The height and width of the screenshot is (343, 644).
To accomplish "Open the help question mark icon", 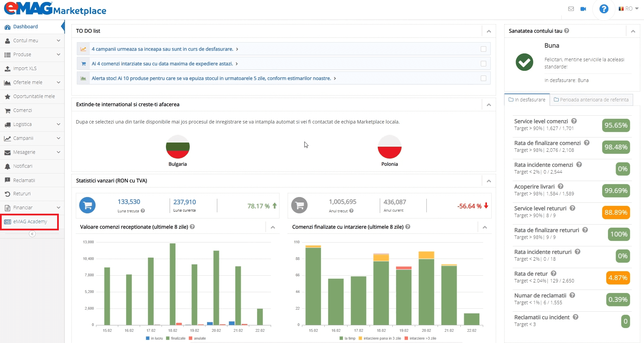I will pyautogui.click(x=604, y=9).
